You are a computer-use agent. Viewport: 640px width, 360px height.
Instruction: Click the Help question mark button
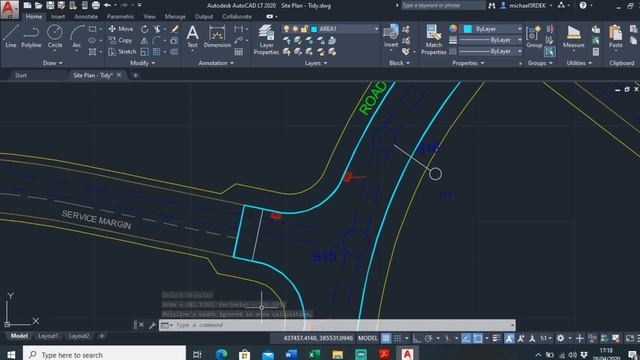(x=583, y=5)
